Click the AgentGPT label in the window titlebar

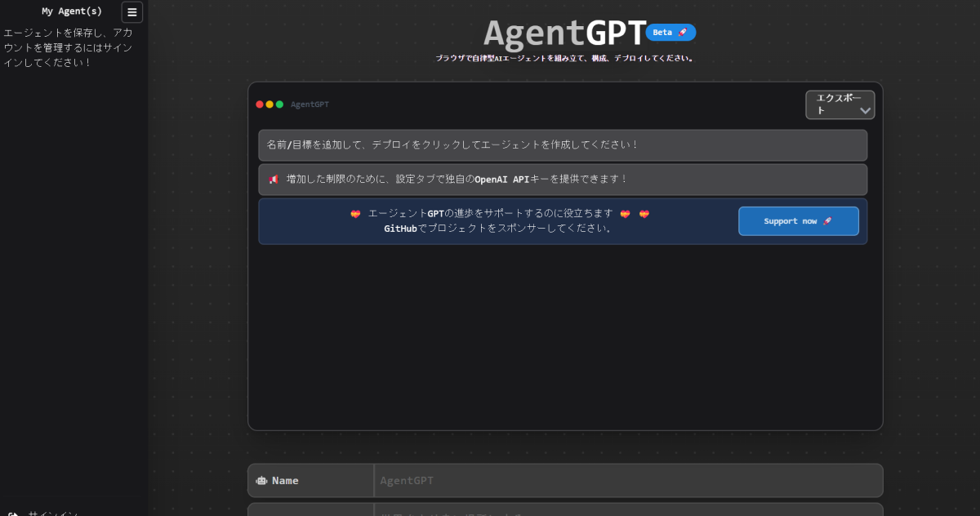[310, 104]
